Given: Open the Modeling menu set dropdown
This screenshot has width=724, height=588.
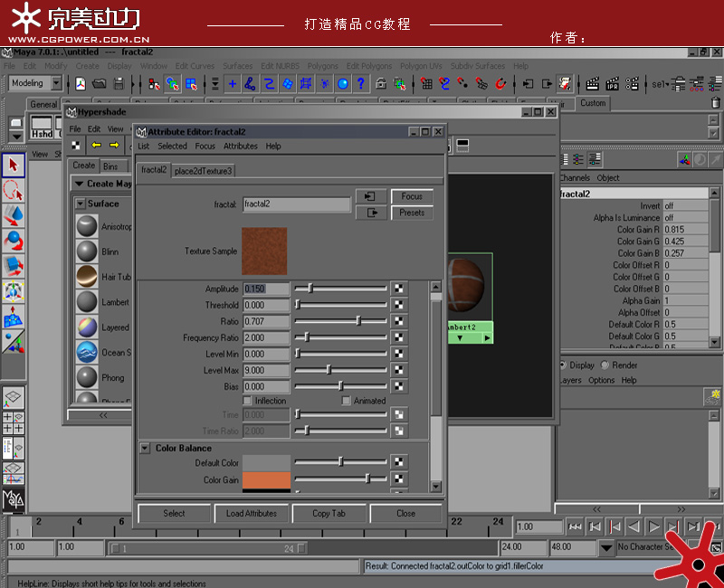Looking at the screenshot, I should [57, 83].
